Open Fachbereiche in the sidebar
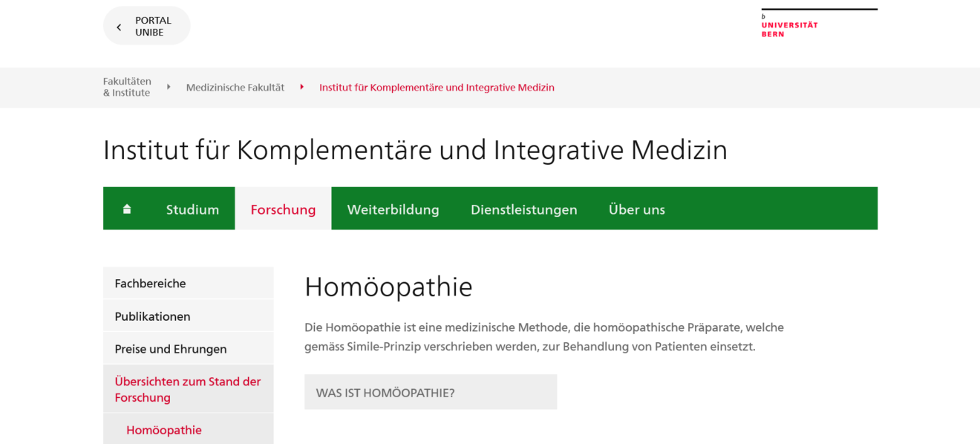Image resolution: width=980 pixels, height=444 pixels. 189,283
